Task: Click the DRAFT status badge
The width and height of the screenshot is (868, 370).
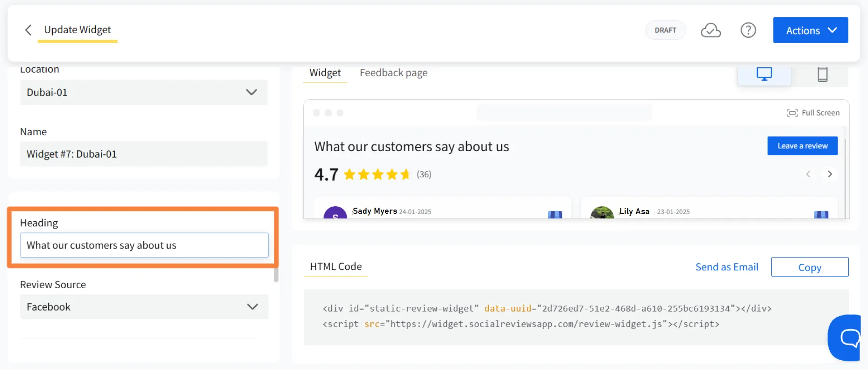Action: point(665,30)
